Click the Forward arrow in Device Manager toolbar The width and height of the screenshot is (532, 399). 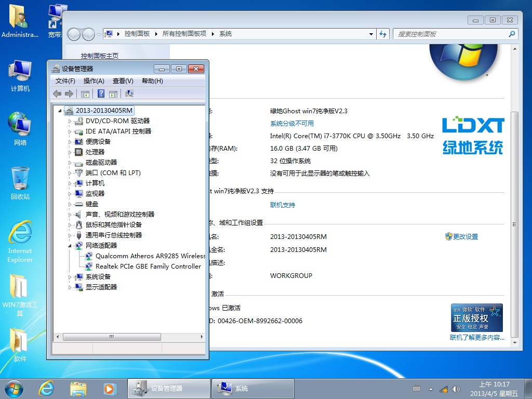(x=69, y=94)
